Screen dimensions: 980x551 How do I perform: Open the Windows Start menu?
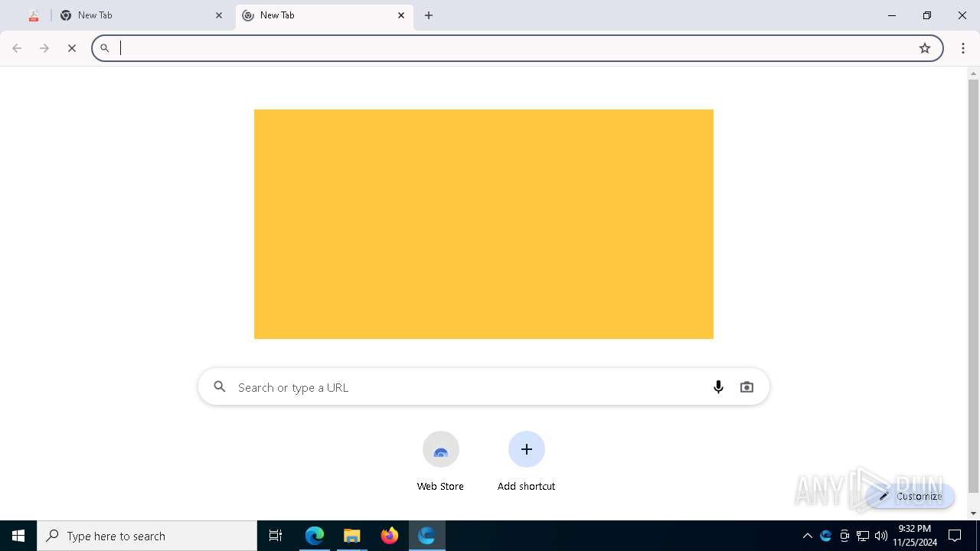(18, 536)
